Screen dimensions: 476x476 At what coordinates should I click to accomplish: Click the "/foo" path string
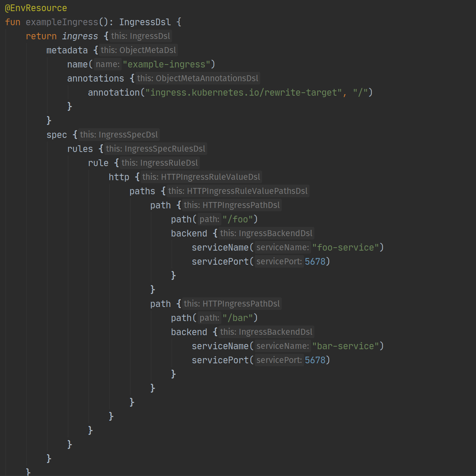tap(237, 219)
